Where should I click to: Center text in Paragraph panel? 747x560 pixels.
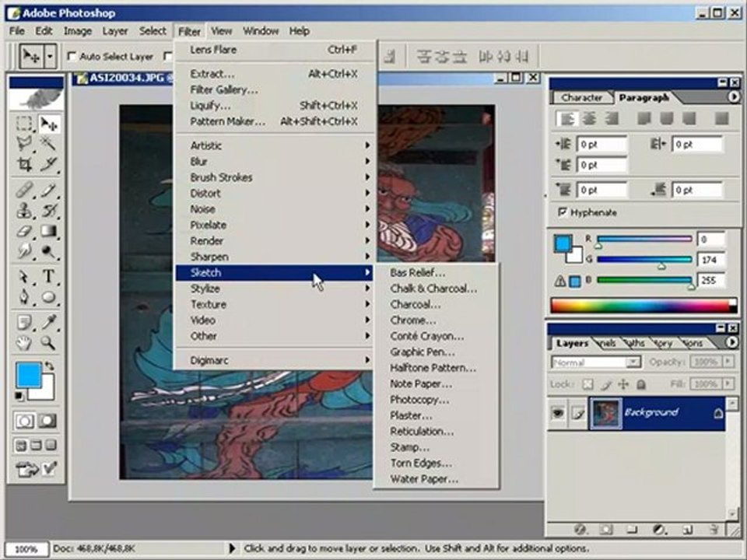click(589, 118)
